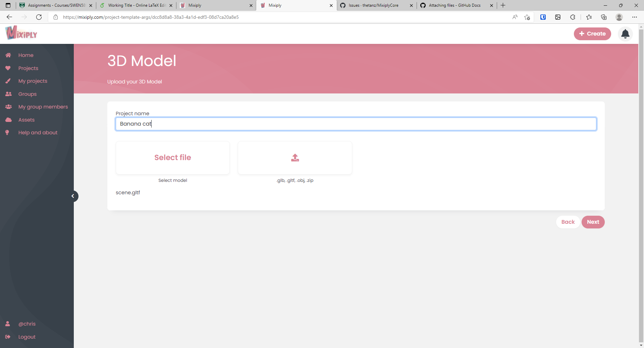Open the Groups page
Image resolution: width=644 pixels, height=348 pixels.
click(28, 94)
